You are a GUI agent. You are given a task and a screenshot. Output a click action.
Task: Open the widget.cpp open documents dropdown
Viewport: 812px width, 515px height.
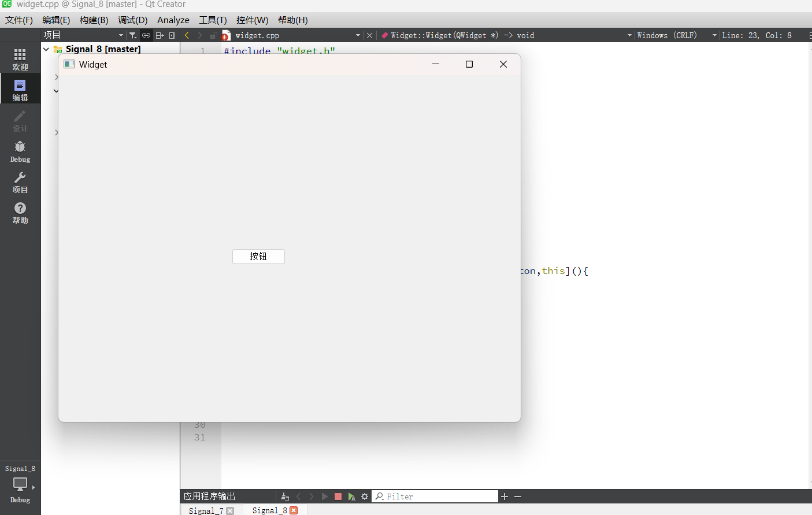298,35
